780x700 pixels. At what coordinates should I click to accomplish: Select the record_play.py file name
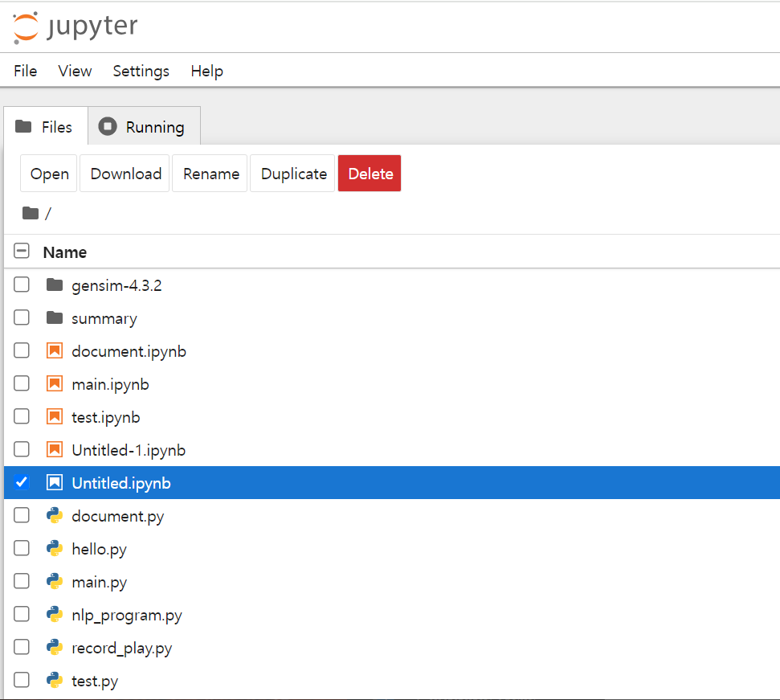[x=122, y=648]
